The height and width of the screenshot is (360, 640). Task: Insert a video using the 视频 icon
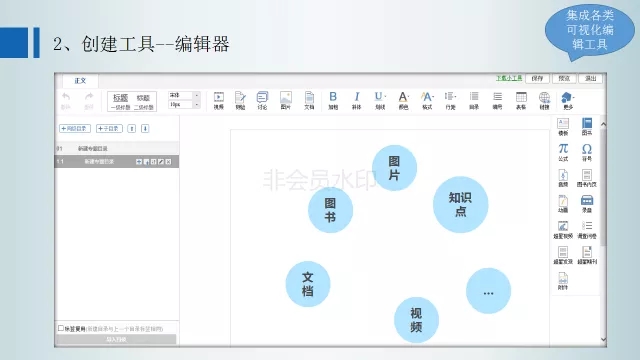click(219, 100)
